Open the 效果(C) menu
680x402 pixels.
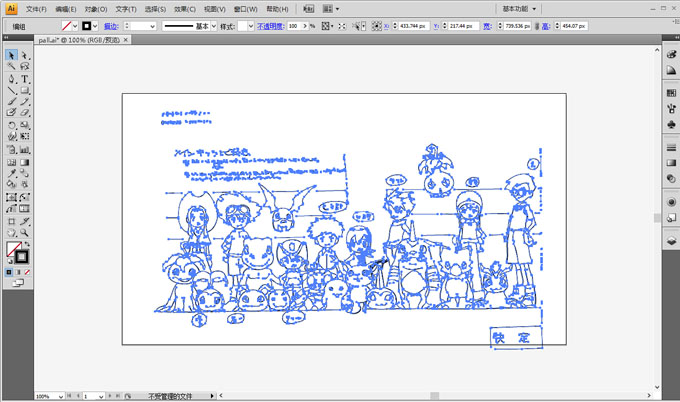pos(185,9)
